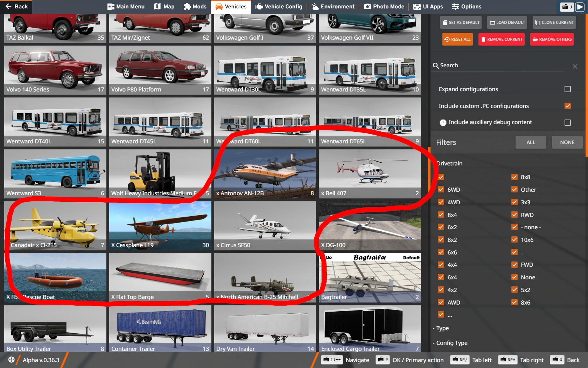Uncheck the AWD drivetrain filter
The width and height of the screenshot is (588, 368).
click(x=441, y=302)
